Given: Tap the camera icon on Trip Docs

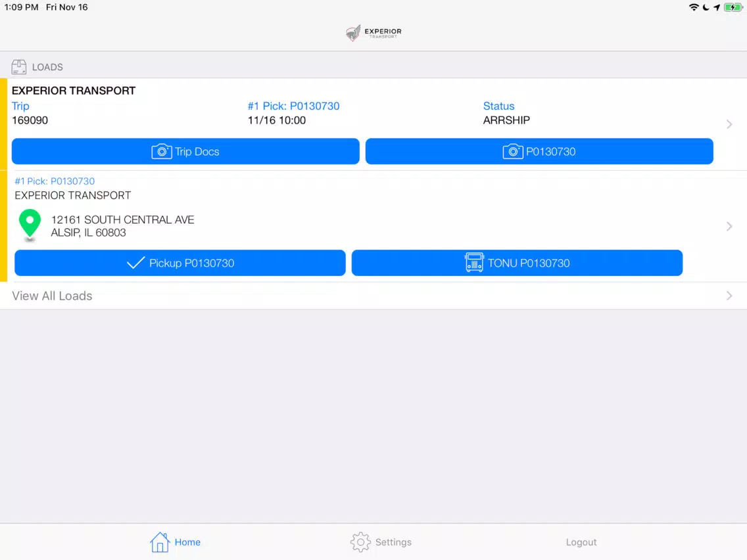Looking at the screenshot, I should 162,151.
